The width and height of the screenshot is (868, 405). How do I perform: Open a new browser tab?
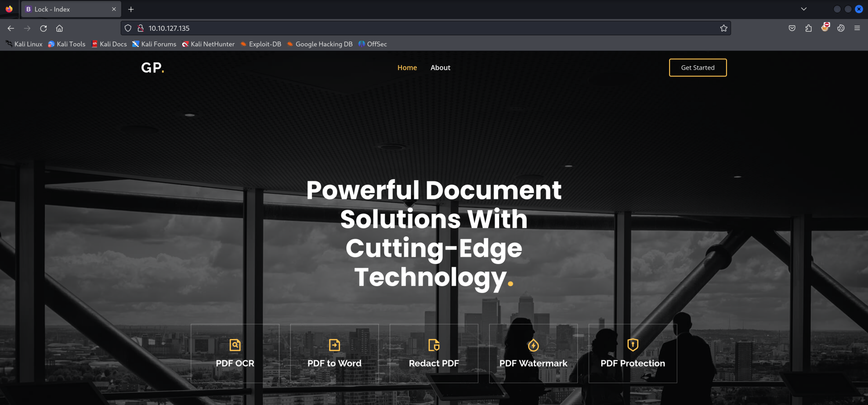pos(131,9)
